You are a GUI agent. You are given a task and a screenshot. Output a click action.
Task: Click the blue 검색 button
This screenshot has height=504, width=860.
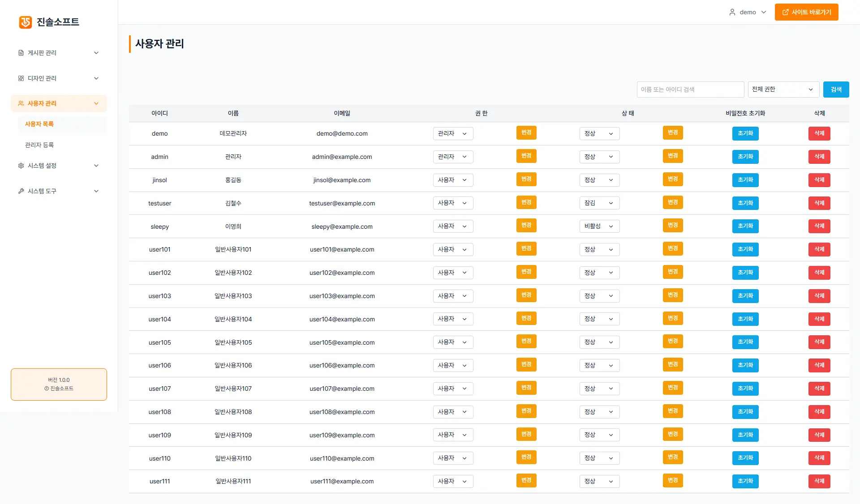pyautogui.click(x=836, y=90)
